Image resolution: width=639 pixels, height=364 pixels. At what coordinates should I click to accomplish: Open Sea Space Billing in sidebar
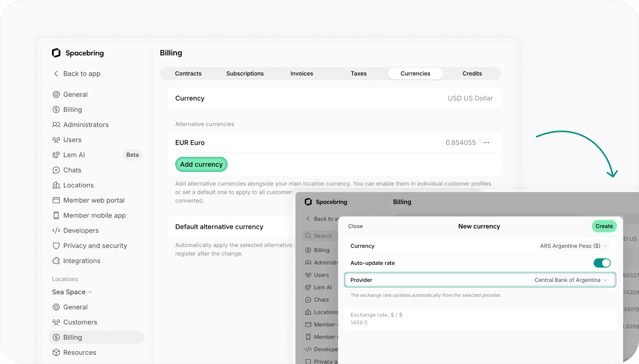click(96, 337)
